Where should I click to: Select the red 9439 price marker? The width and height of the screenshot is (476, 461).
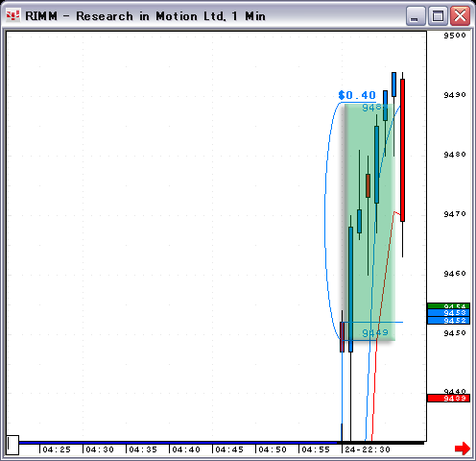(448, 399)
